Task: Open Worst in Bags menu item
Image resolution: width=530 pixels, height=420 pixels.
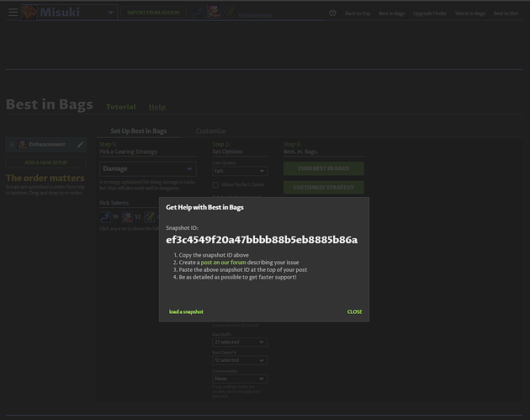Action: pos(469,13)
